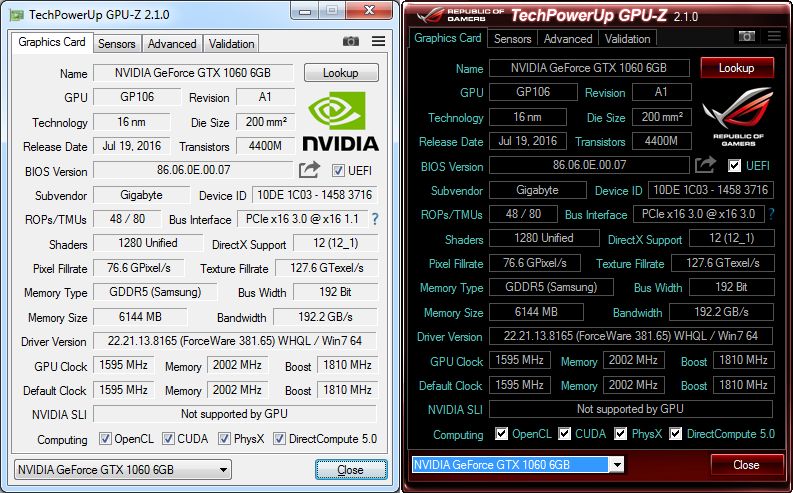Screen dimensions: 793x493
Task: Click the Bus Interface field in ROG window
Action: pyautogui.click(x=698, y=214)
